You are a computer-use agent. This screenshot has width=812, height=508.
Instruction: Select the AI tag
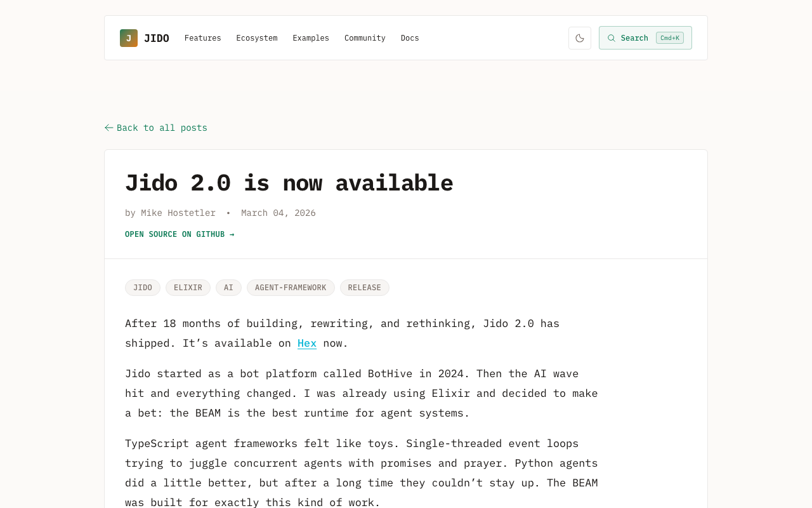tap(228, 288)
